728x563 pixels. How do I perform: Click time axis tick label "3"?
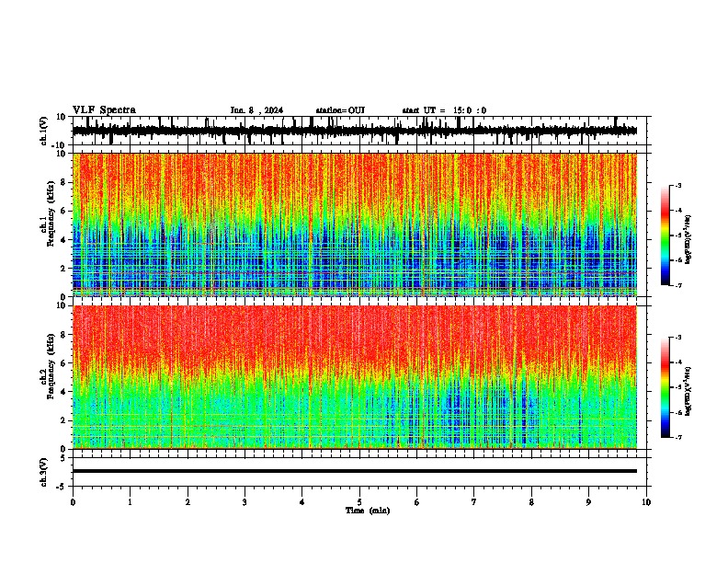click(245, 502)
